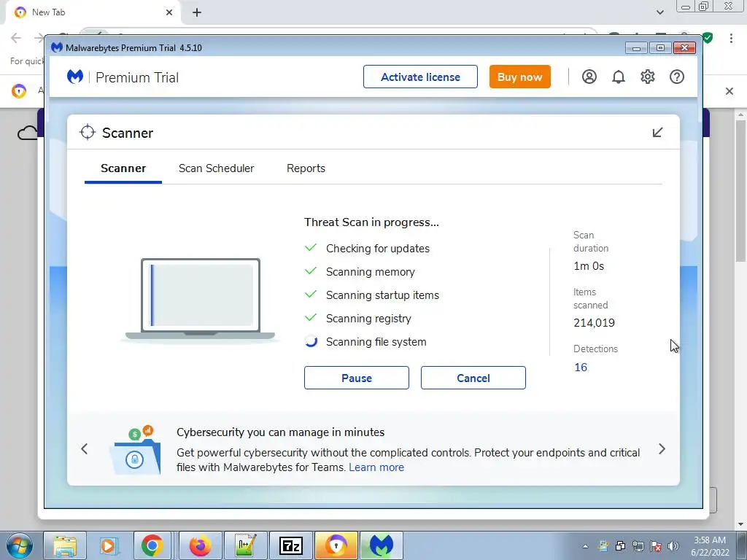Image resolution: width=747 pixels, height=560 pixels.
Task: Click the Scanner crosshair icon
Action: click(88, 133)
